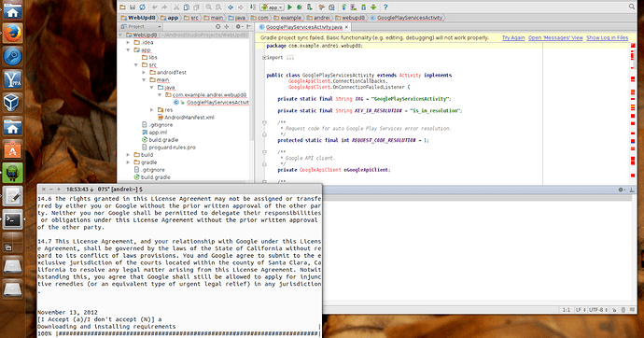Select AndroidManifest.xml in project tree

tap(186, 118)
